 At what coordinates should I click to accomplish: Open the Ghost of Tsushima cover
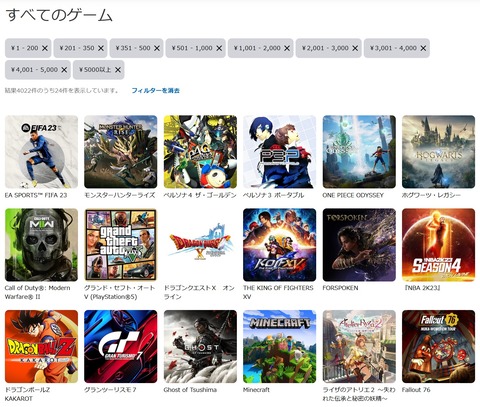pos(200,346)
